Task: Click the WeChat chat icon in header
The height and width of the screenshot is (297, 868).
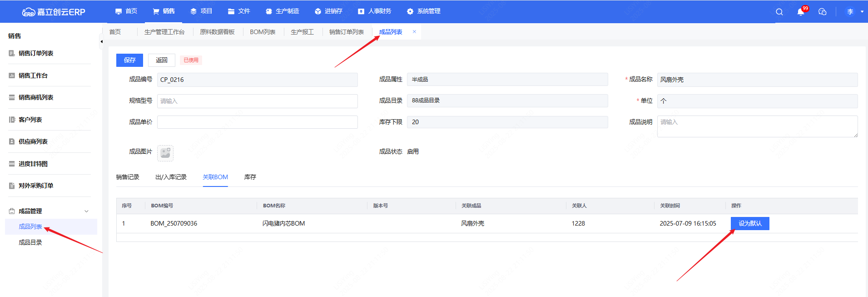Action: (x=822, y=12)
